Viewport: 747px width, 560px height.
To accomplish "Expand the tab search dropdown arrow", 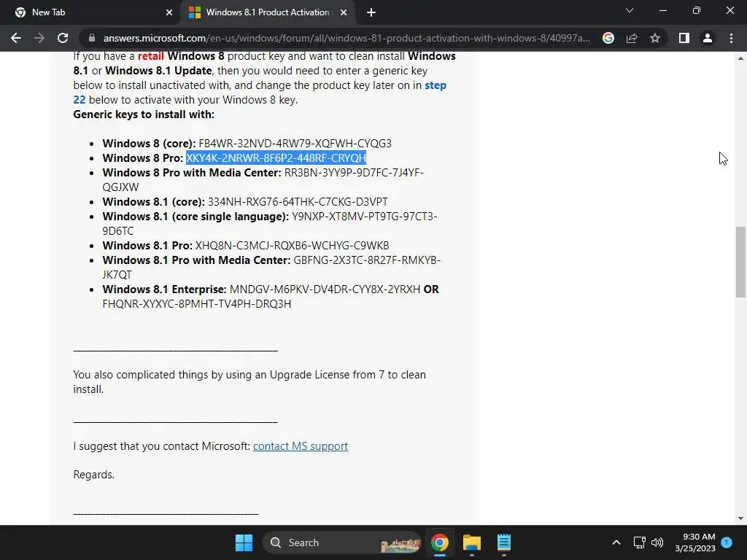I will 630,10.
